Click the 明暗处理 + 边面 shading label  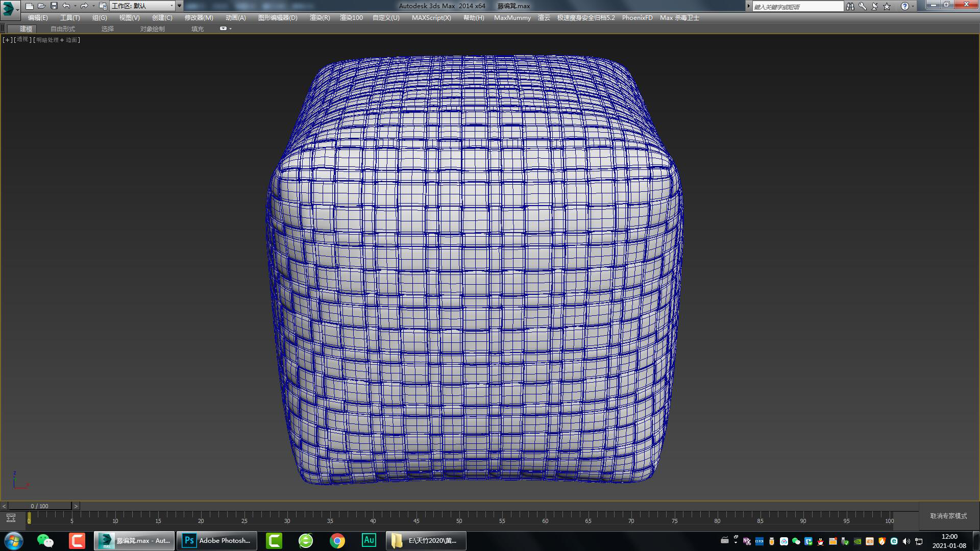tap(57, 40)
